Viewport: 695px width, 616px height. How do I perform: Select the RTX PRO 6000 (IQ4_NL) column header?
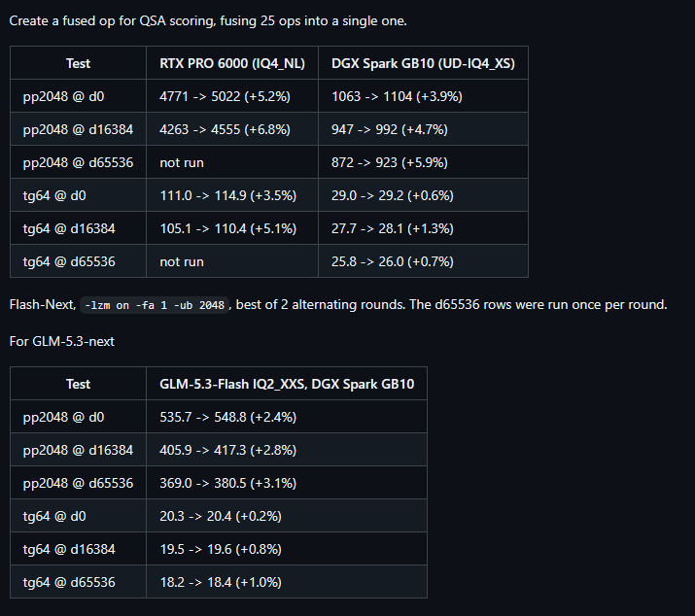click(231, 63)
